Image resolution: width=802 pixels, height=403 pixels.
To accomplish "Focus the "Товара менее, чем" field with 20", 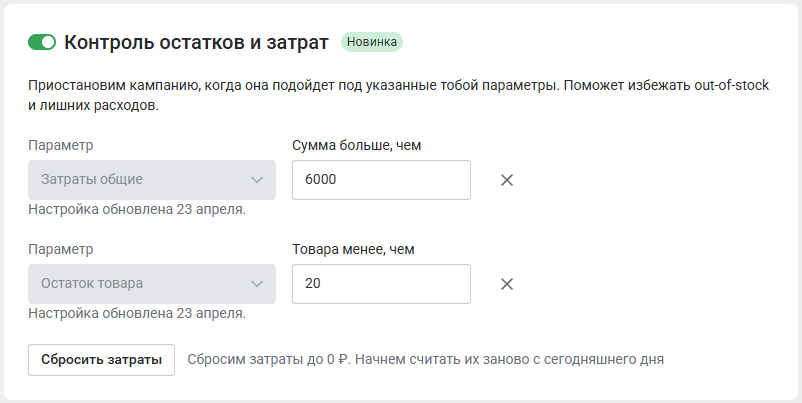I will (x=380, y=283).
